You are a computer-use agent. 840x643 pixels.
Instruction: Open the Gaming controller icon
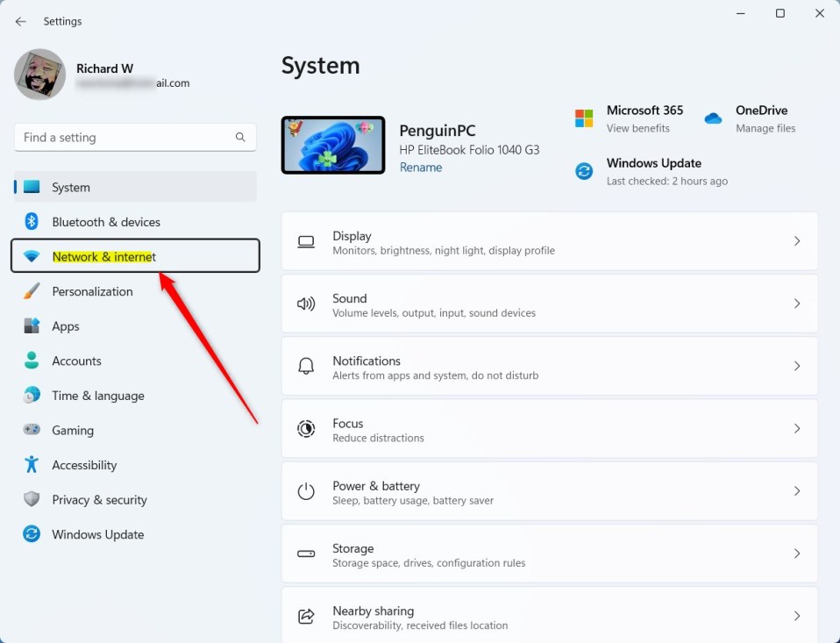(32, 430)
